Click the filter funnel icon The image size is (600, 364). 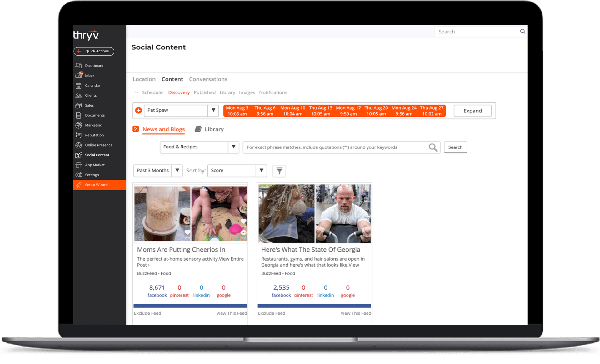tap(279, 171)
